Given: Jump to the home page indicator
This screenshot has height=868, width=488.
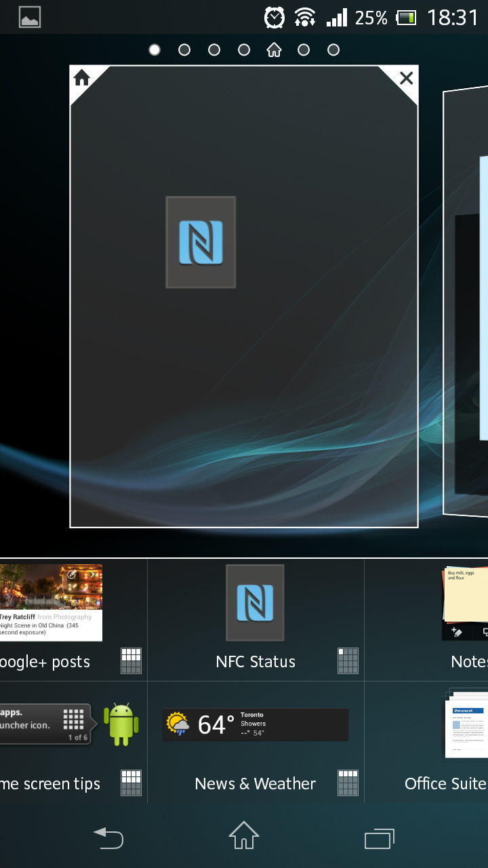Looking at the screenshot, I should click(x=274, y=50).
